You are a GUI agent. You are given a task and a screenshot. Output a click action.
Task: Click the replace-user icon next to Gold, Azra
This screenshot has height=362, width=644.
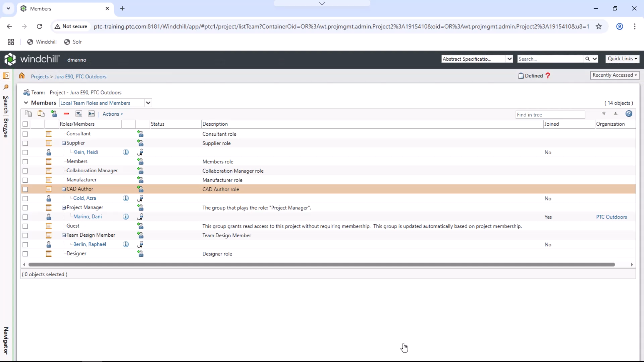[140, 198]
